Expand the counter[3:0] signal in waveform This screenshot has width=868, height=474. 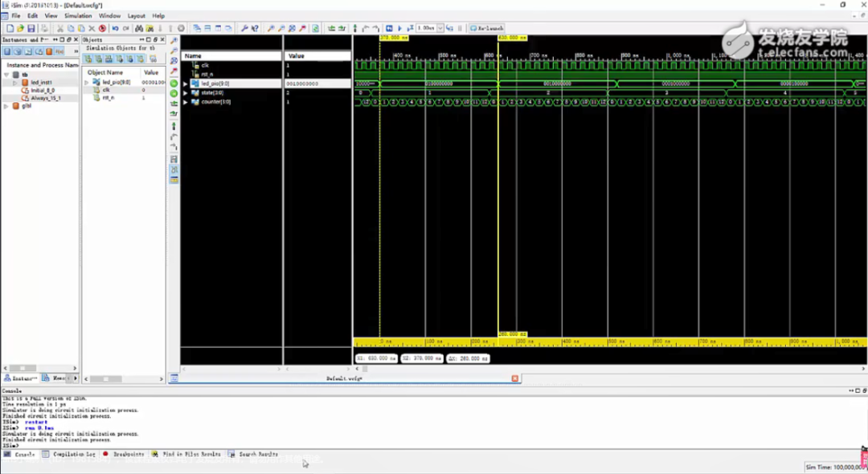click(x=186, y=102)
